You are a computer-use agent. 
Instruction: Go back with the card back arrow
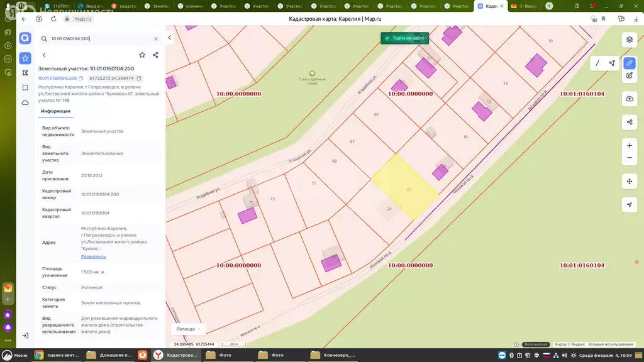(44, 55)
